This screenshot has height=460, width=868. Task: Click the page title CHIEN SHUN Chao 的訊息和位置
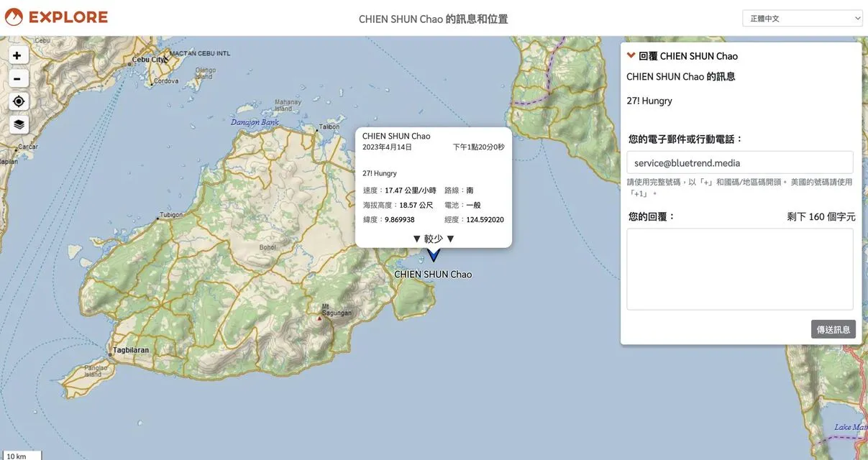(x=434, y=19)
